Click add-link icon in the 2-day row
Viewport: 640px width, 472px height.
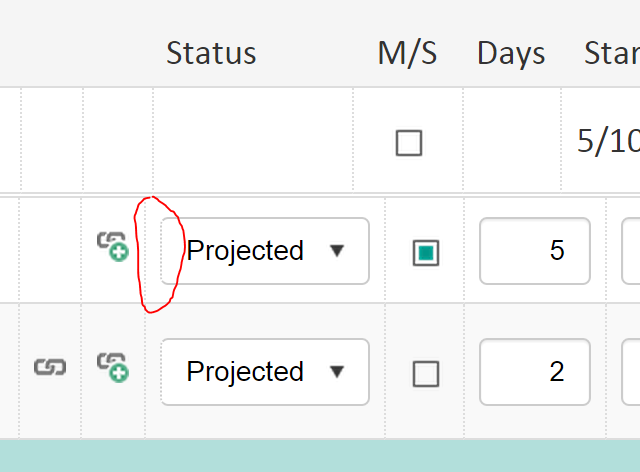pyautogui.click(x=113, y=367)
